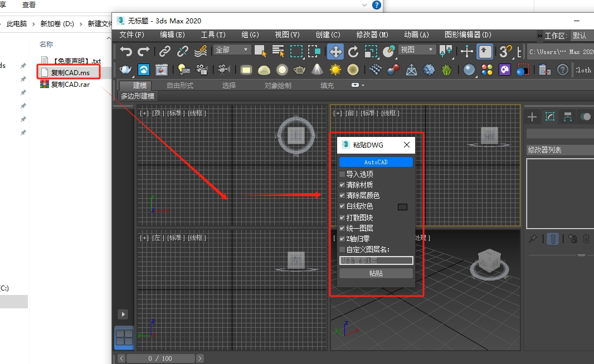Enable the 导入选项 checkbox

[342, 174]
